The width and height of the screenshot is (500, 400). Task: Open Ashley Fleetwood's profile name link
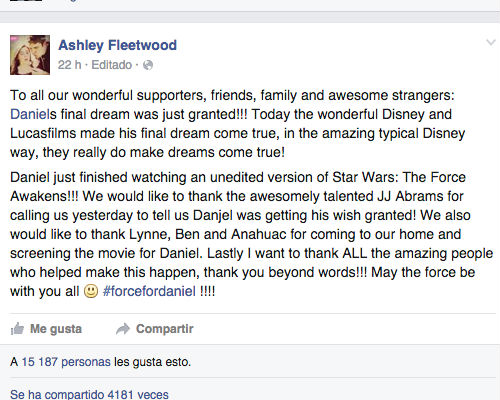click(117, 45)
